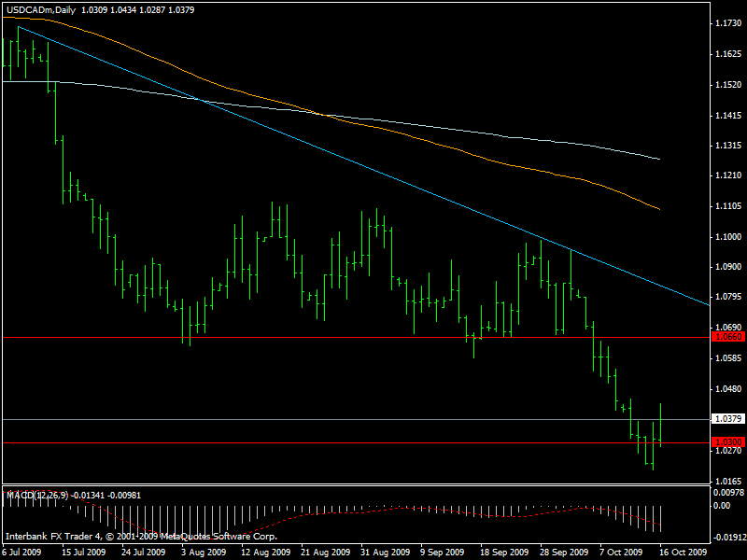This screenshot has height=560, width=747.
Task: Click the red 1.0660 price level tag
Action: pos(727,336)
